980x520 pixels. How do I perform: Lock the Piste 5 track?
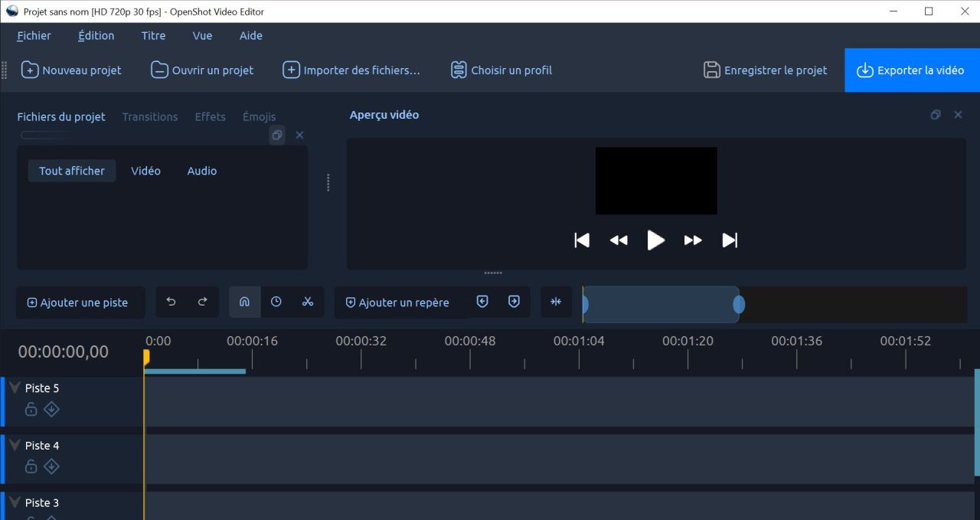click(31, 409)
